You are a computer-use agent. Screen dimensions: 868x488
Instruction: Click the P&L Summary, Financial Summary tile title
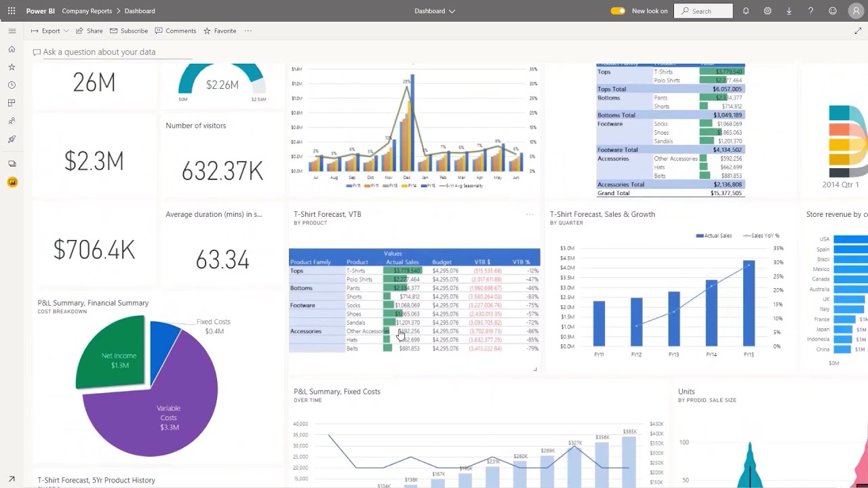tap(93, 303)
